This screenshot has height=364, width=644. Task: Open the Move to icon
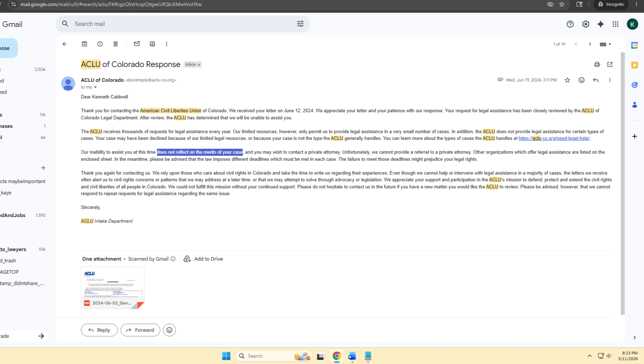pos(152,44)
